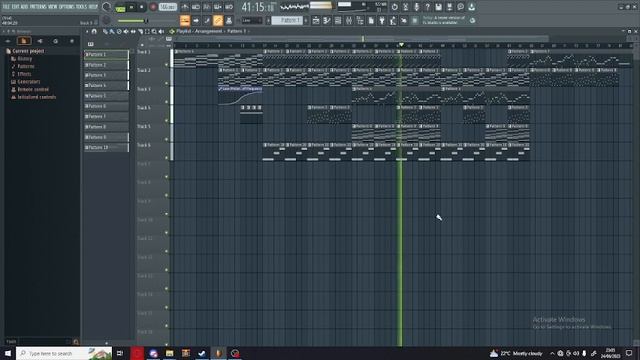Click the arrow right of pattern selector
The image size is (640, 360).
pos(306,20)
